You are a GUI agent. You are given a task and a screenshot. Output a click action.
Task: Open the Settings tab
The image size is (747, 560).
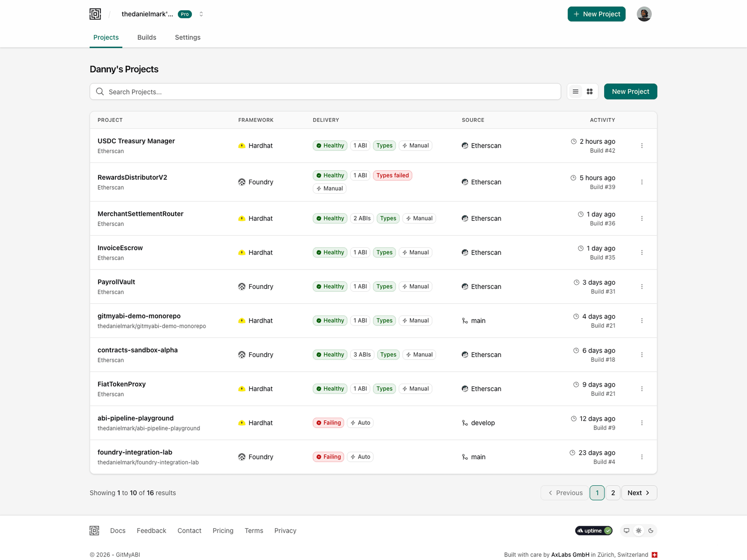[x=187, y=38]
